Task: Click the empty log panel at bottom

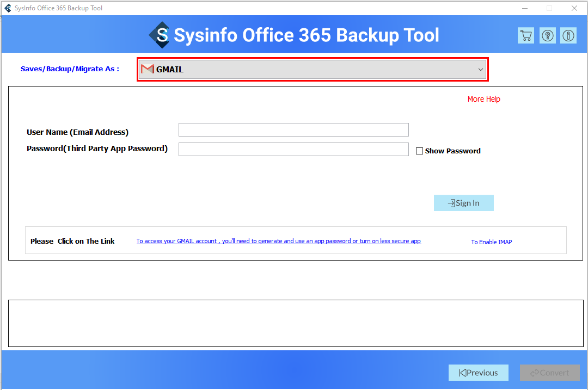Action: [x=296, y=323]
